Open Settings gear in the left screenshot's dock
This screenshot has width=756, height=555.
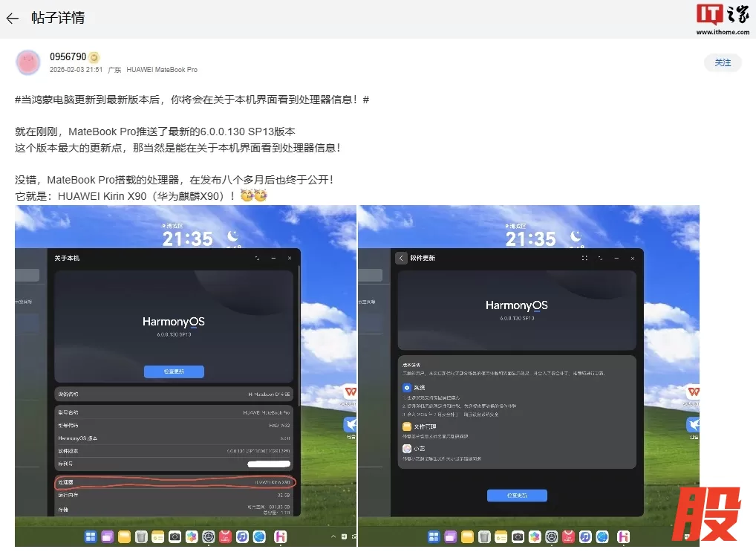pos(209,536)
